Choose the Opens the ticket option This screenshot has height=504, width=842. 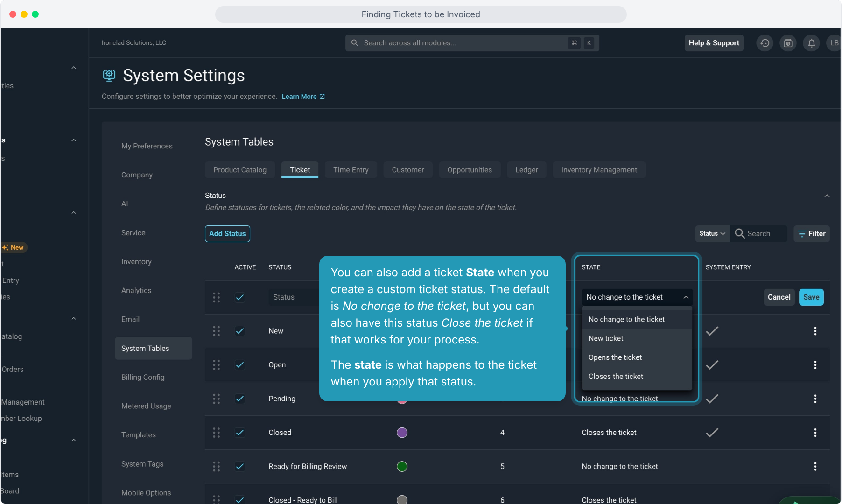[637, 357]
